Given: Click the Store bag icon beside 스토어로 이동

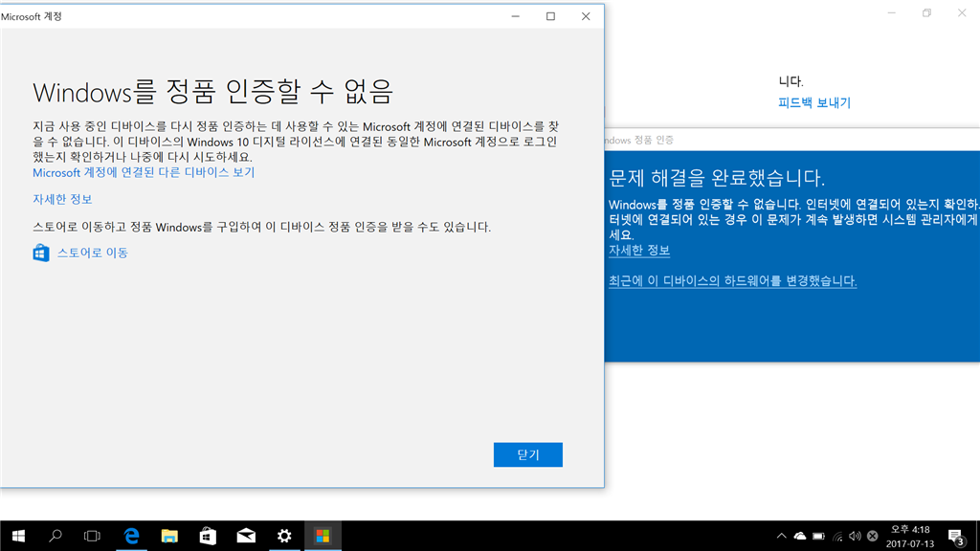Looking at the screenshot, I should coord(41,253).
